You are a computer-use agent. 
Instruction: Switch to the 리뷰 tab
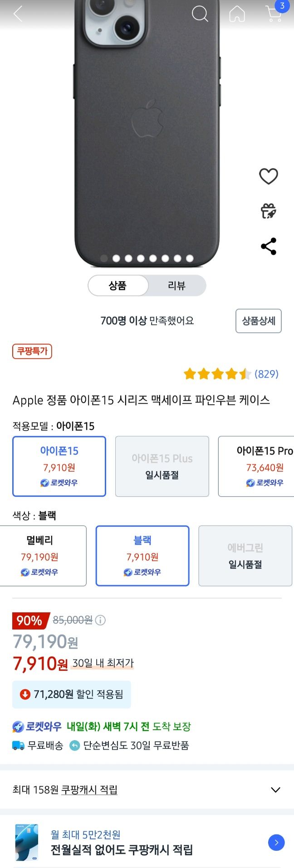(x=176, y=286)
